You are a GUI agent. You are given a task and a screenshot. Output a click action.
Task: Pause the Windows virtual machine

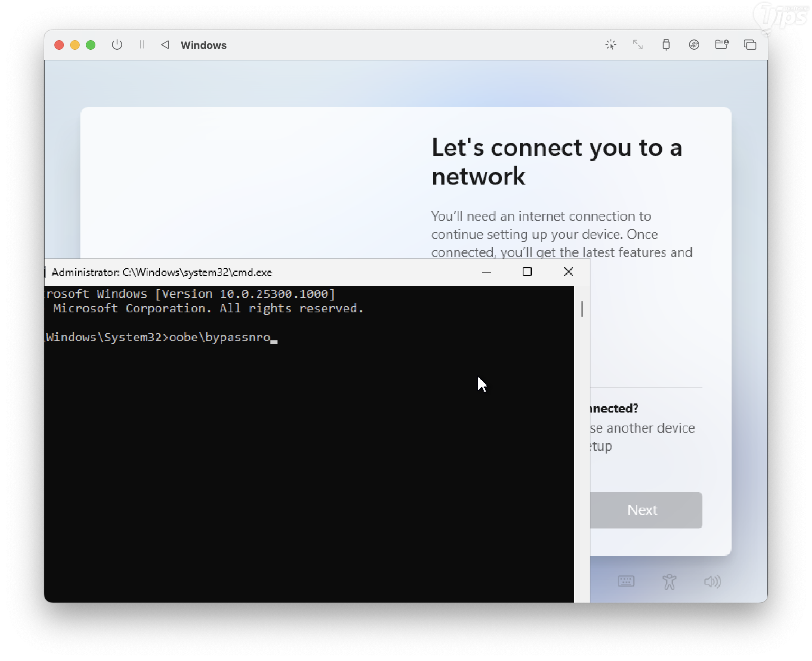click(142, 45)
